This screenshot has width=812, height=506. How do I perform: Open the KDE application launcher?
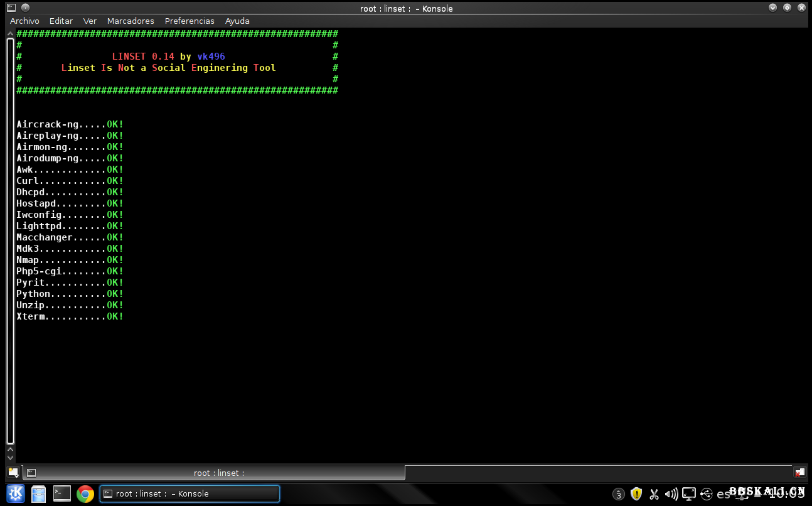pyautogui.click(x=15, y=494)
